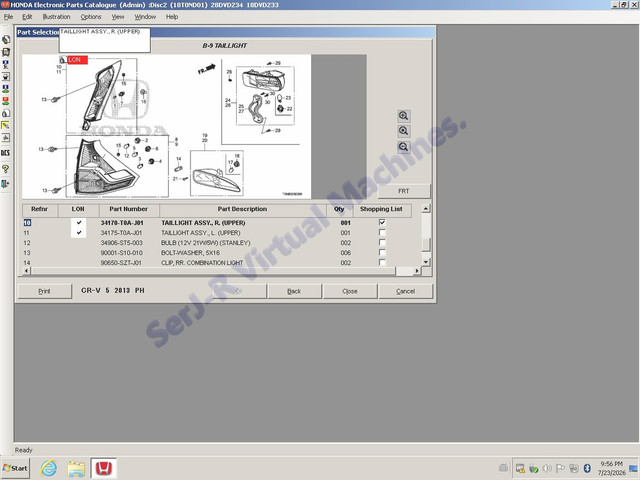Open the Help menu
640x480 pixels.
[x=172, y=17]
